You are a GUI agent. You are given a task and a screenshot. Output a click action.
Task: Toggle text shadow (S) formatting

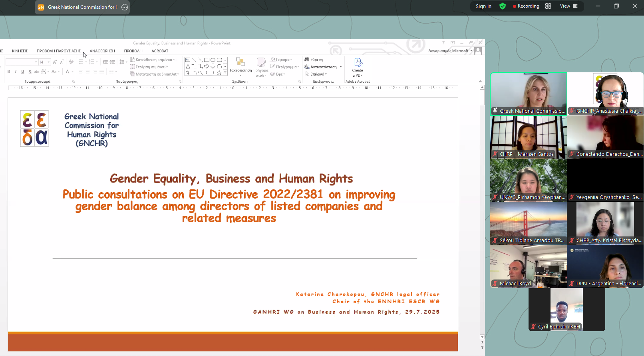tap(30, 72)
